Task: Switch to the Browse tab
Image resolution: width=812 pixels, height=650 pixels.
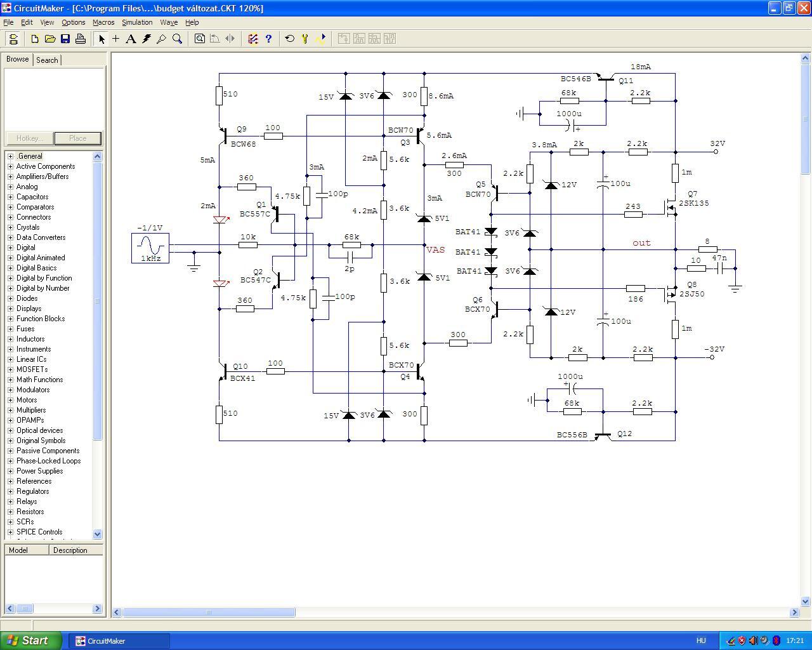Action: pyautogui.click(x=17, y=59)
